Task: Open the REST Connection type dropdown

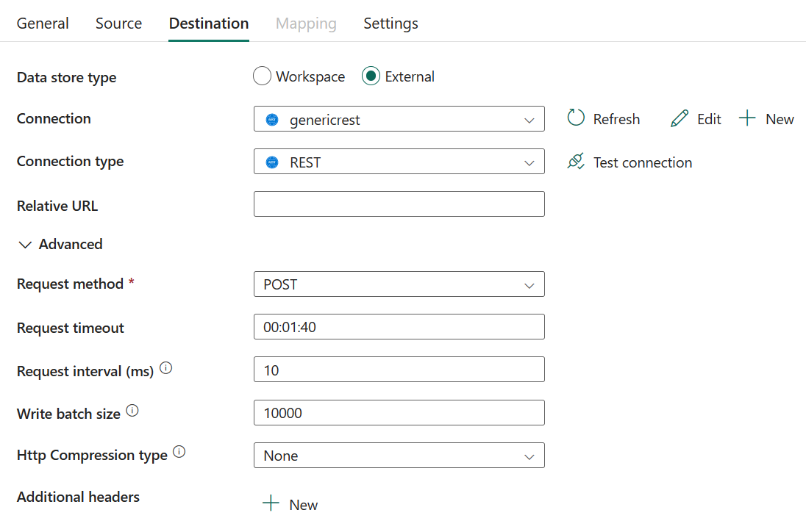Action: [399, 162]
